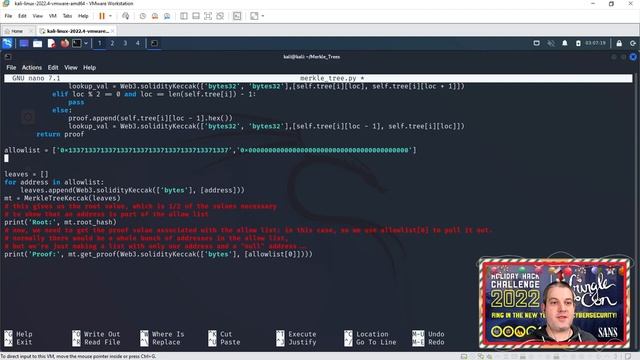Click the print('Root:', mt.root_hash) line
The height and width of the screenshot is (360, 640).
point(60,222)
